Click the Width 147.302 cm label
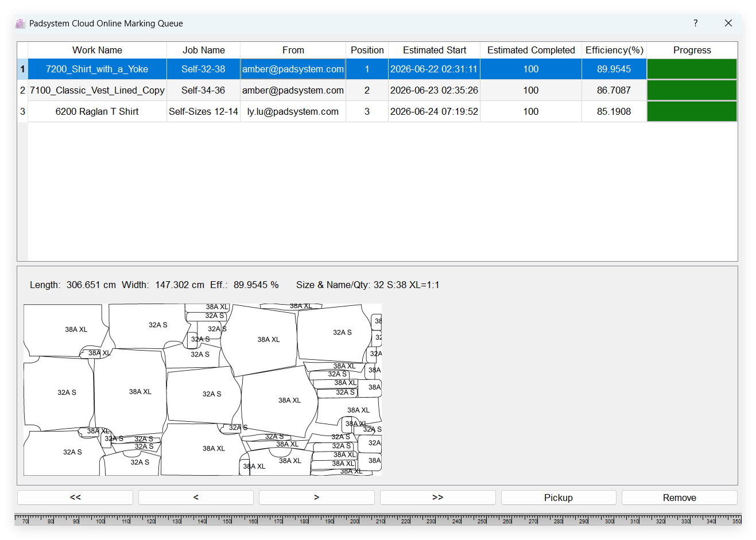 163,285
